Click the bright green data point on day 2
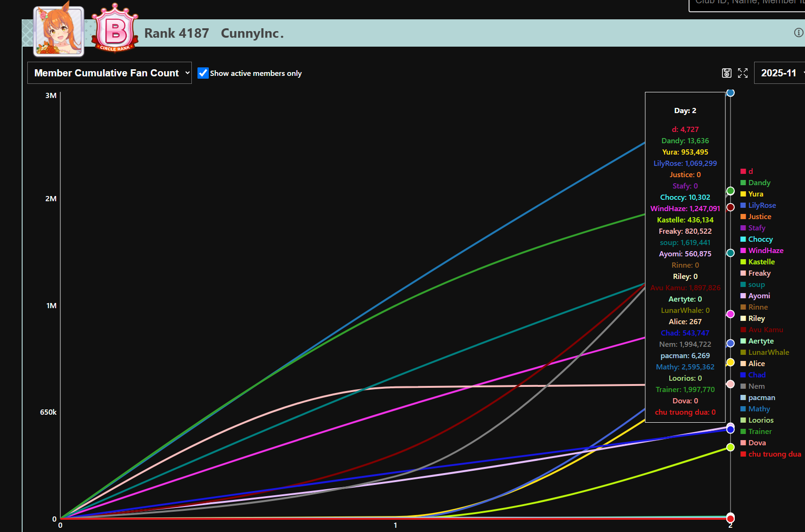Screen dimensions: 805x532 [731, 191]
